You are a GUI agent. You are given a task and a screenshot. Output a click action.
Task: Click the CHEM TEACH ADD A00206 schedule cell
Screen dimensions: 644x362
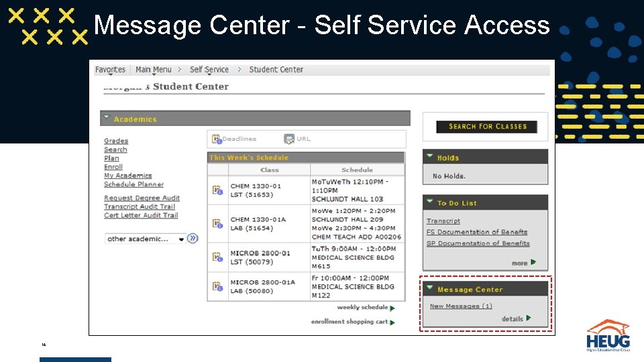pos(358,224)
